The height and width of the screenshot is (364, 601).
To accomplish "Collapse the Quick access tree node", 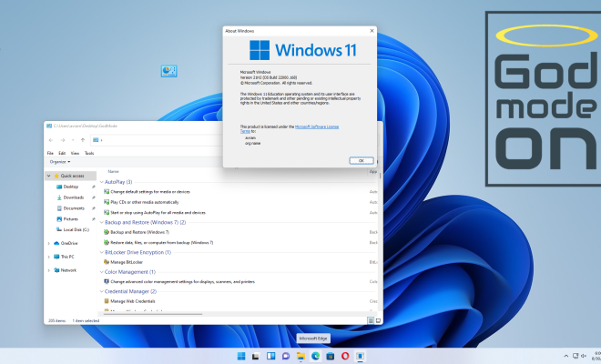I will coord(48,176).
